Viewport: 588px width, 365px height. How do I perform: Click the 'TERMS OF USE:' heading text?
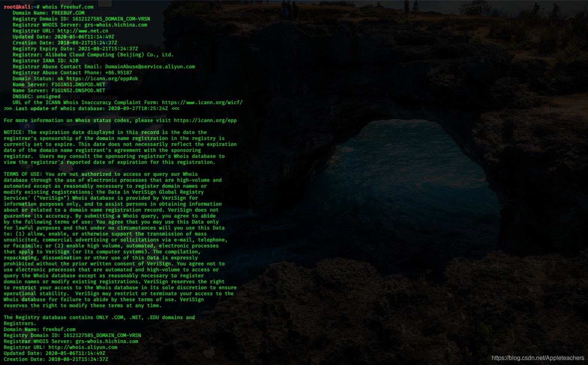tap(23, 174)
